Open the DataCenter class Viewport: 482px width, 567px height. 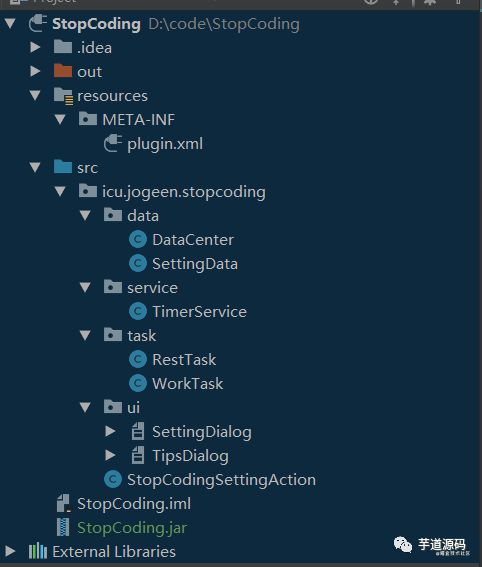[x=193, y=240]
